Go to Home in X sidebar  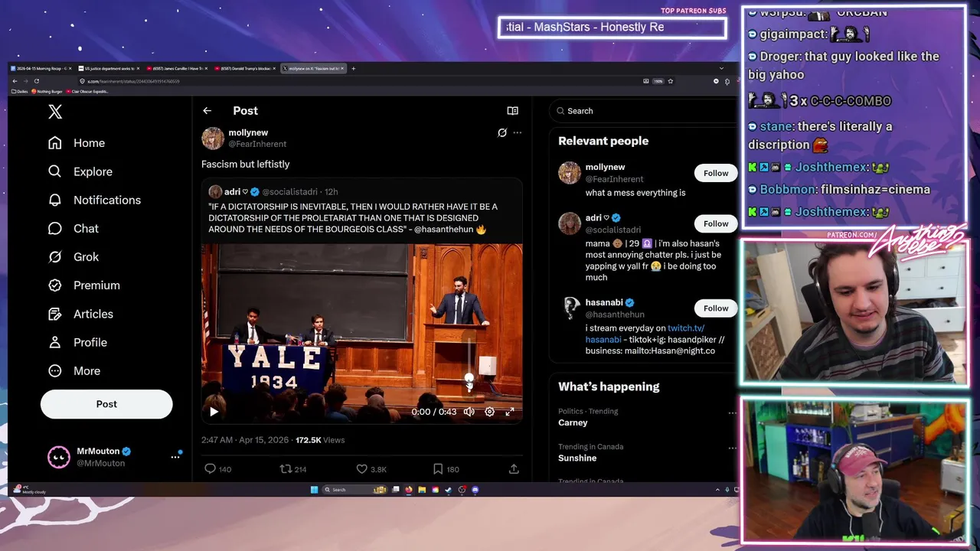[77, 143]
